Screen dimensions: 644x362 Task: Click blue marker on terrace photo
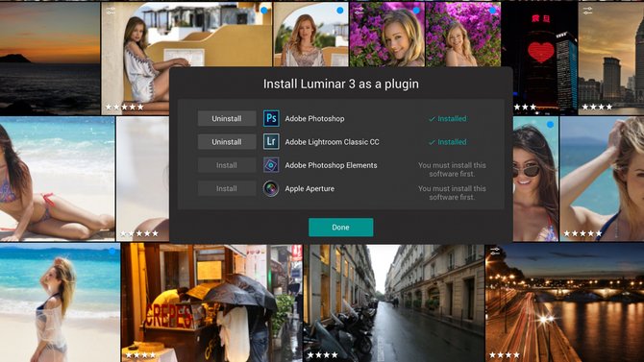pyautogui.click(x=264, y=11)
